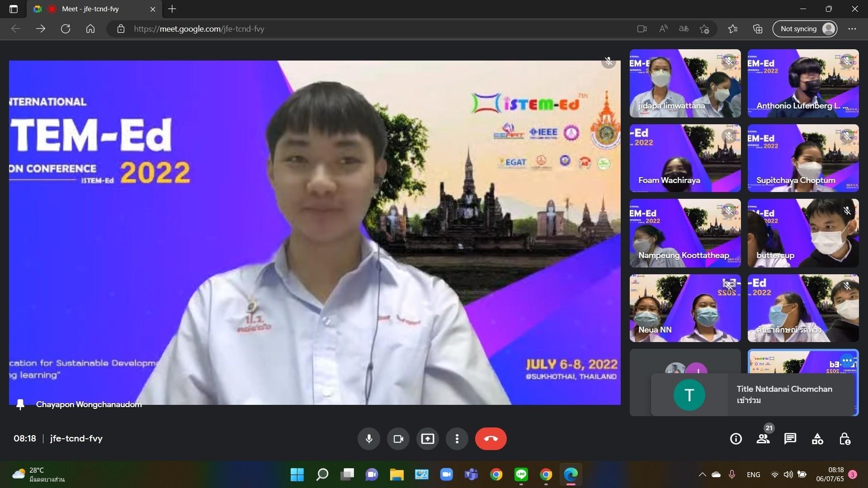Open more options three-dot menu
Viewport: 868px width, 488px height.
(x=457, y=439)
